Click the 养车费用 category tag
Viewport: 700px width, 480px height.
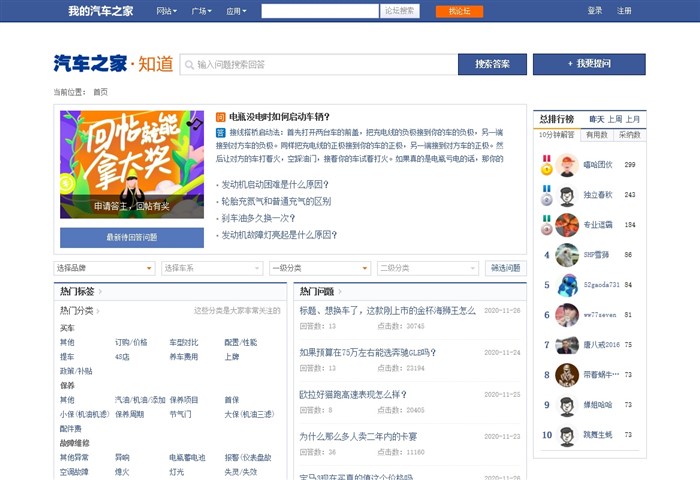pyautogui.click(x=183, y=357)
